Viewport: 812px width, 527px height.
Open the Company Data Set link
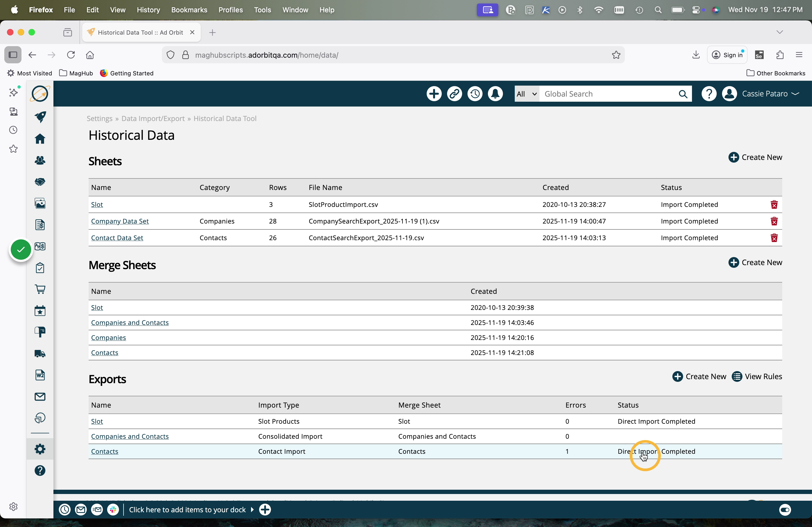pos(120,221)
